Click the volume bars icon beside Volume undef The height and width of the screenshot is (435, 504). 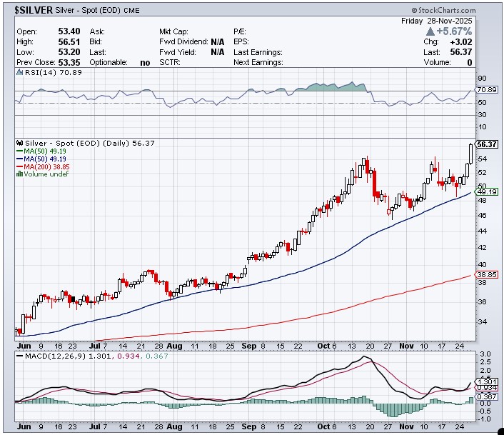click(19, 174)
